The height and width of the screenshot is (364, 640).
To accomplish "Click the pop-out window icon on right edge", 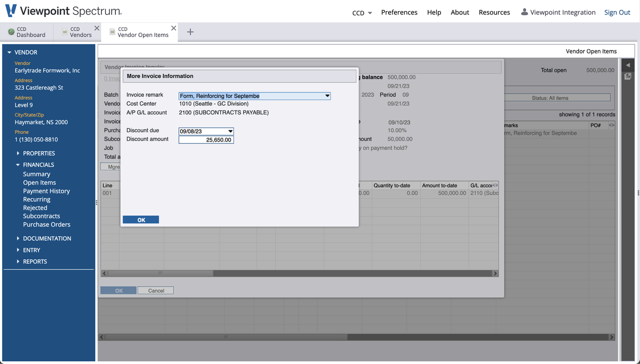I will (x=628, y=76).
